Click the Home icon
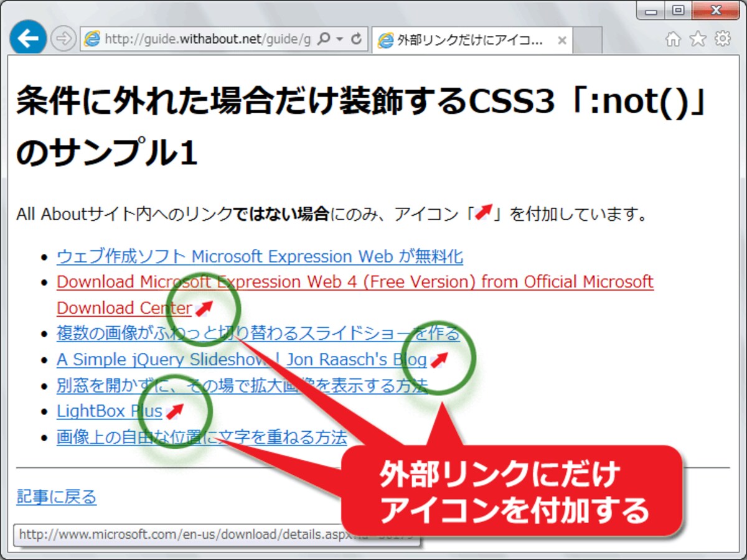747x560 pixels. click(673, 39)
